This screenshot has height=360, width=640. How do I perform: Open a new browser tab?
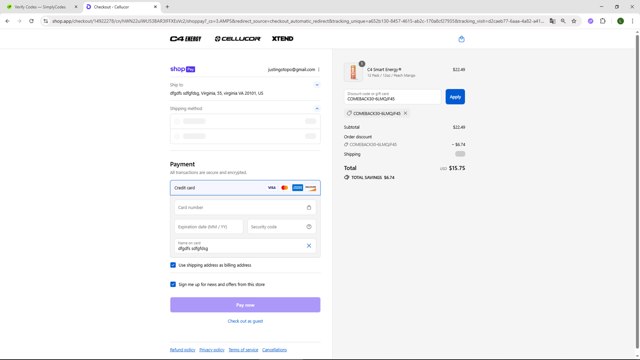tap(167, 7)
